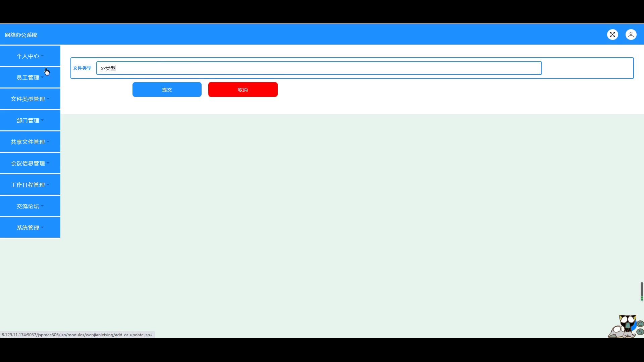Expand the 员工管理 menu
Screen dimensions: 644x362
tap(30, 77)
